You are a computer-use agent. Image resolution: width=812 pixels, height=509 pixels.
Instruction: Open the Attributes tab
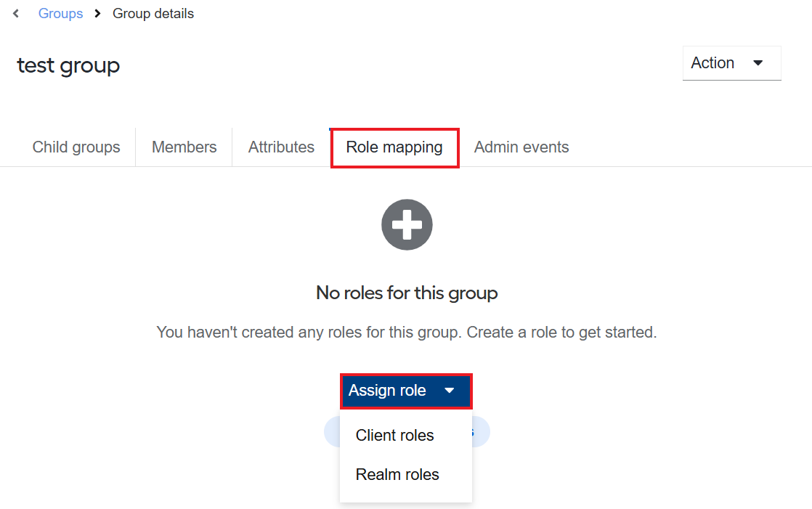click(x=281, y=147)
